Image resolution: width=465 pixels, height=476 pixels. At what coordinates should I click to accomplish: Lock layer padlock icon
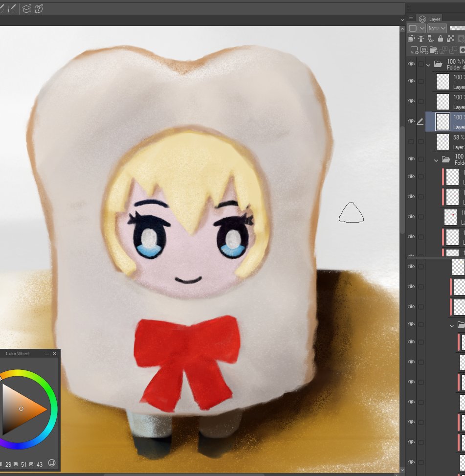(x=441, y=39)
